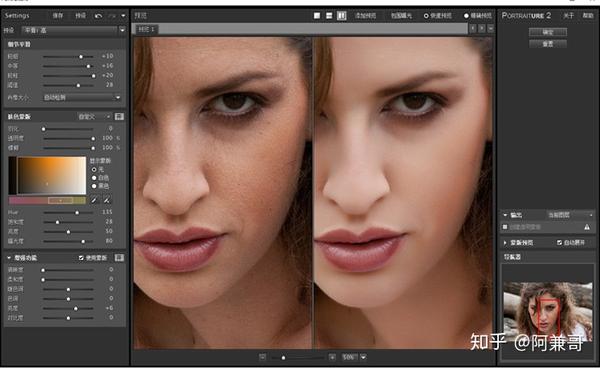600x369 pixels.
Task: Open the Help menu in top right
Action: click(x=587, y=16)
